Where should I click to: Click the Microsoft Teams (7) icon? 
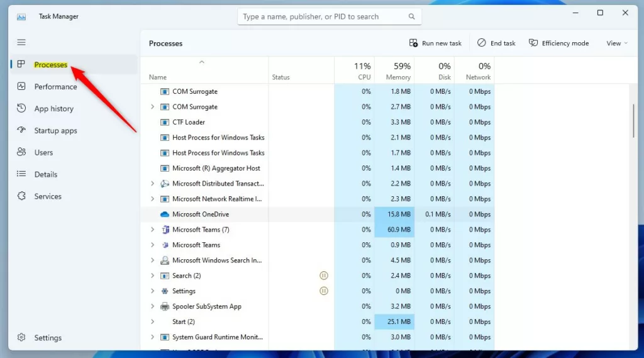click(165, 230)
